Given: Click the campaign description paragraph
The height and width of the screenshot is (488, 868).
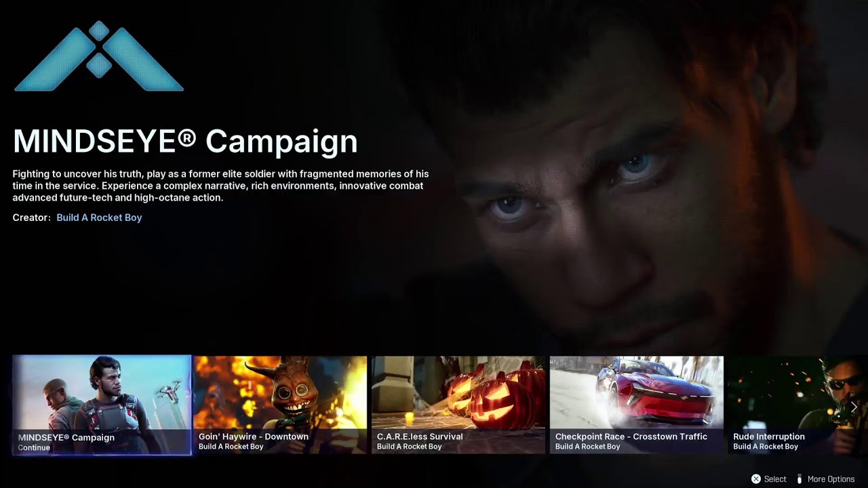Looking at the screenshot, I should (x=220, y=186).
